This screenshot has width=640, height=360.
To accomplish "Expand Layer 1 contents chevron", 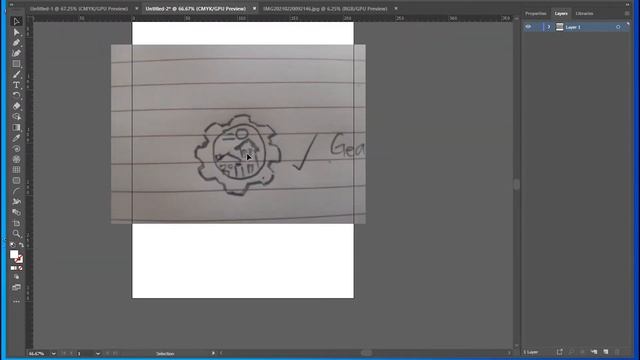I will pyautogui.click(x=549, y=27).
